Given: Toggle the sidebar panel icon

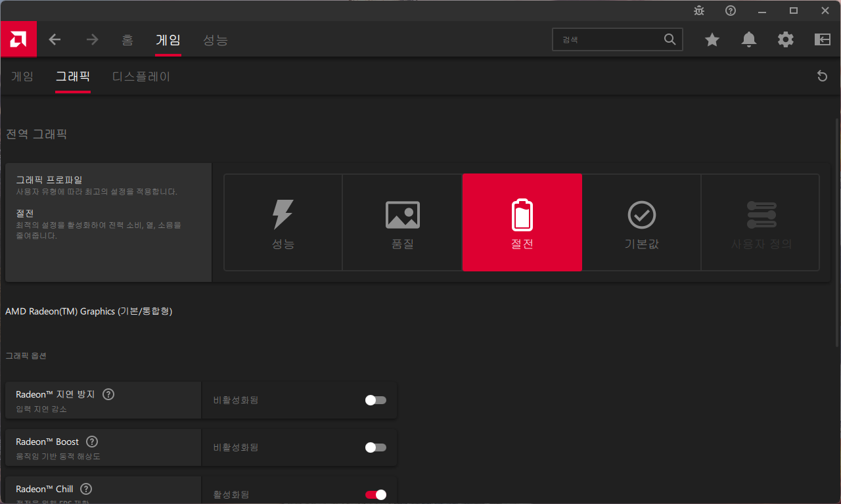Looking at the screenshot, I should [x=823, y=39].
